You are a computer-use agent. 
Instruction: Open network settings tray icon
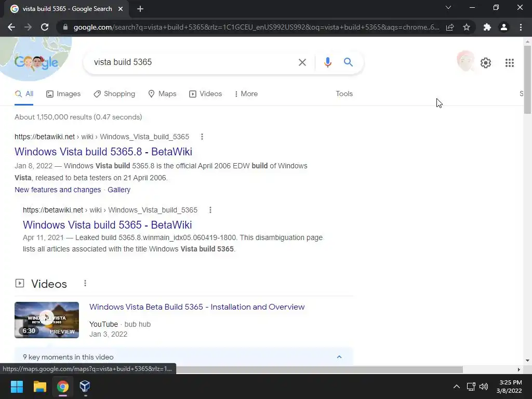click(471, 387)
